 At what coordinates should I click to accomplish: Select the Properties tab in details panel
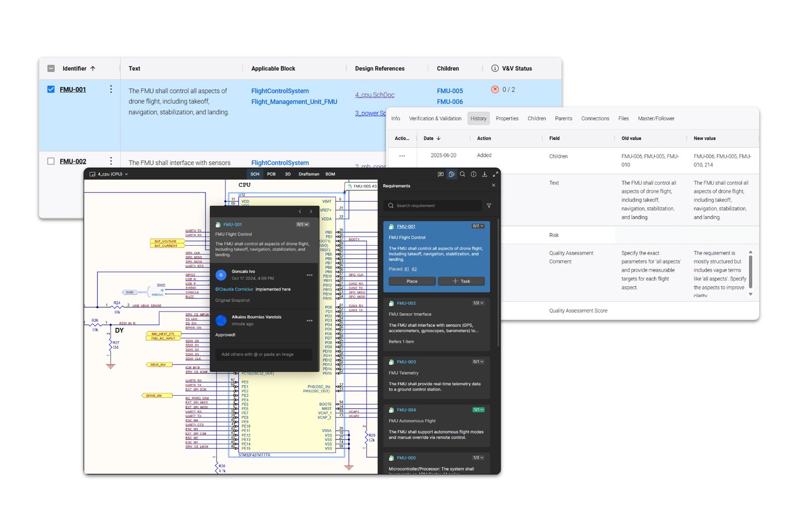(x=507, y=119)
